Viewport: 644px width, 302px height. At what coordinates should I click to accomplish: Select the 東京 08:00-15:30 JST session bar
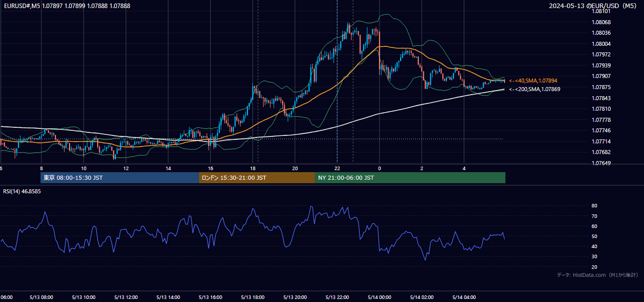[120, 178]
